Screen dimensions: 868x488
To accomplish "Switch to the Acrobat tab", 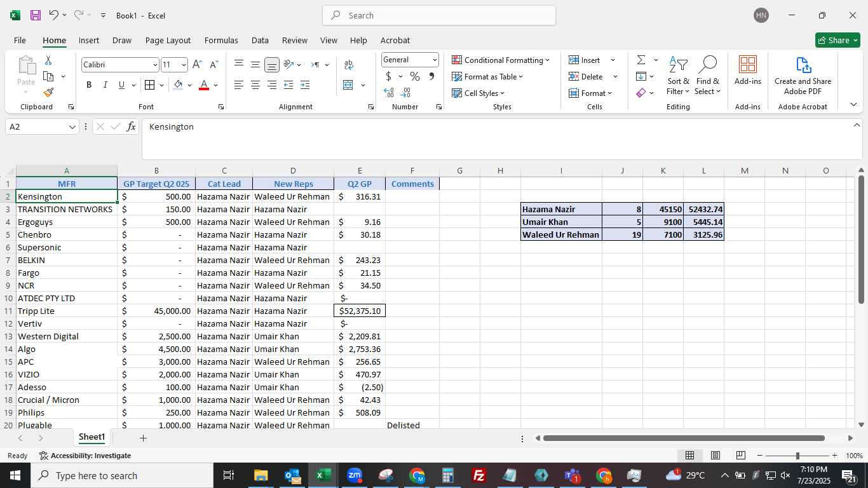I will pyautogui.click(x=395, y=40).
